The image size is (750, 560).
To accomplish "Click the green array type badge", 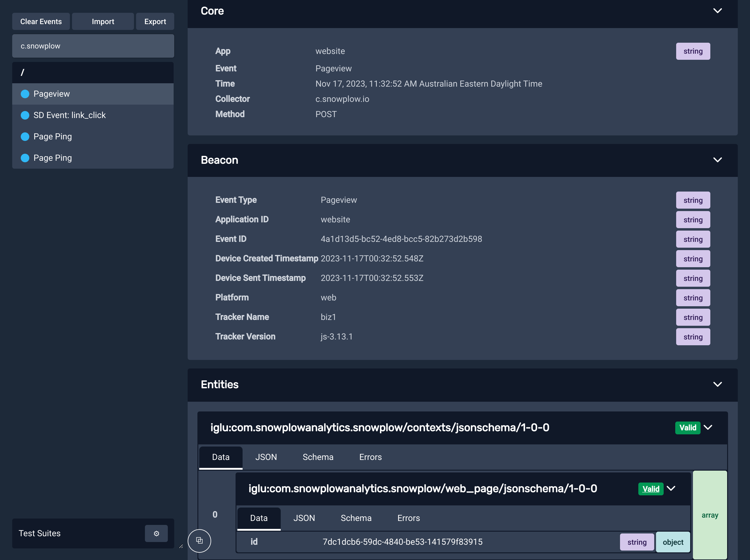I will tap(709, 515).
